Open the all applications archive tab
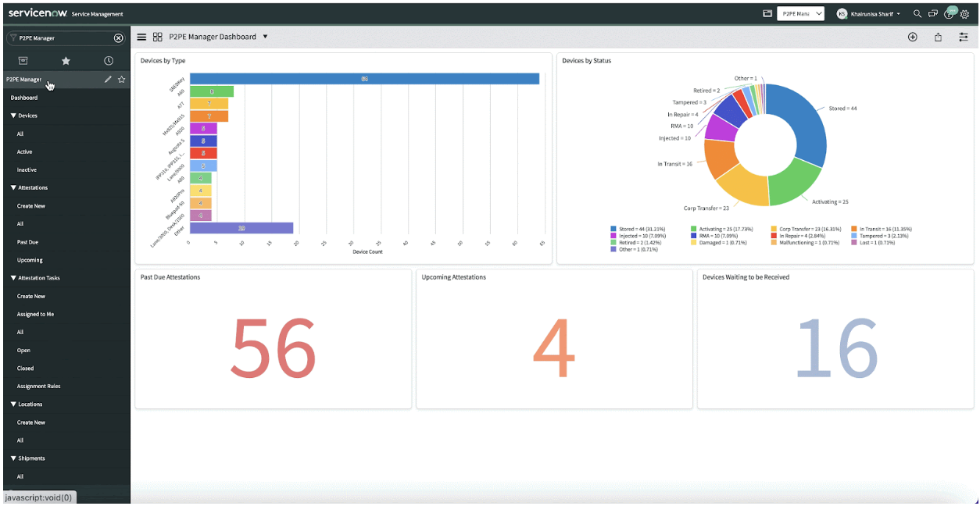 point(23,61)
